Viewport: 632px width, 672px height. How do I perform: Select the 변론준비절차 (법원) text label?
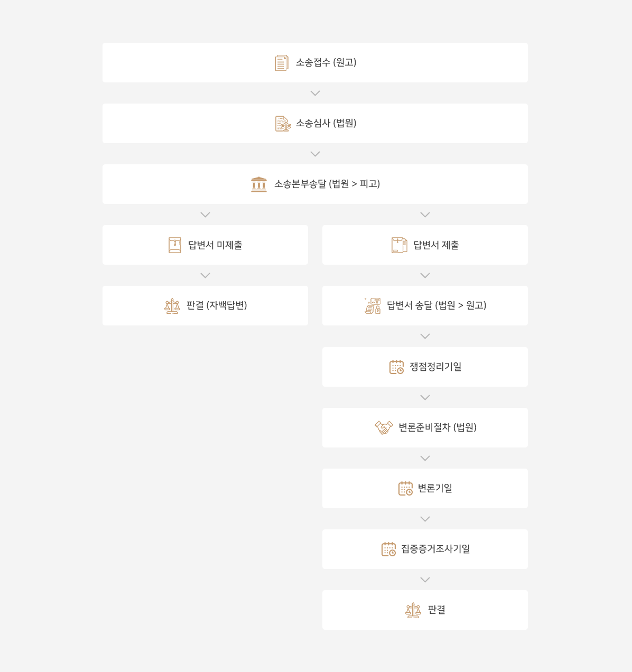coord(438,427)
